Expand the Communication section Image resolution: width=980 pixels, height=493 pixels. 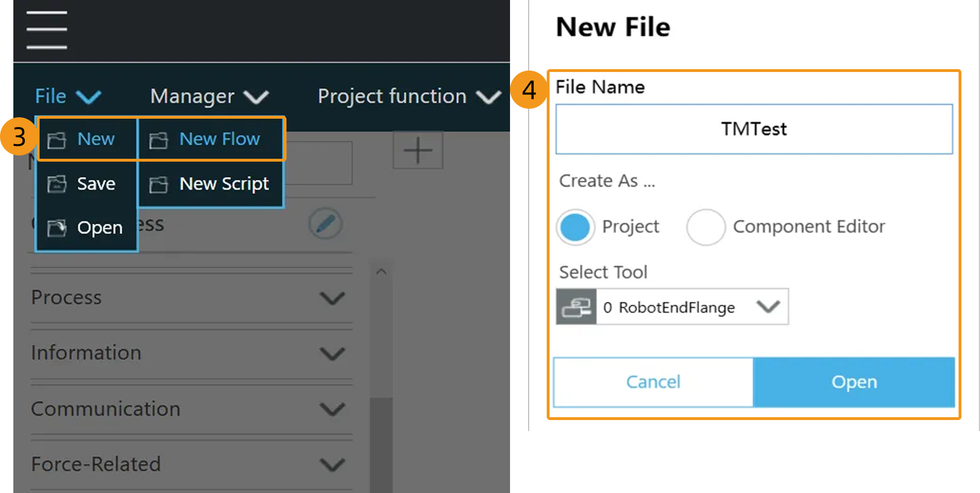332,409
